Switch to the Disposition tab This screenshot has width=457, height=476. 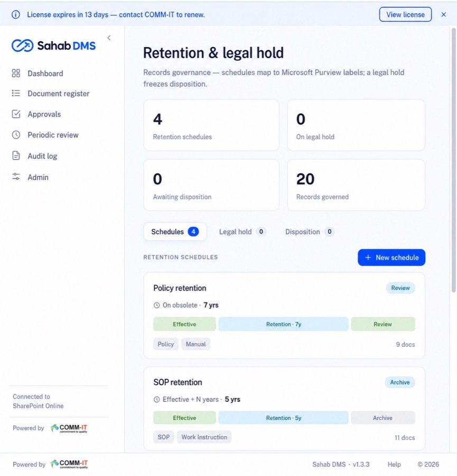pos(309,232)
